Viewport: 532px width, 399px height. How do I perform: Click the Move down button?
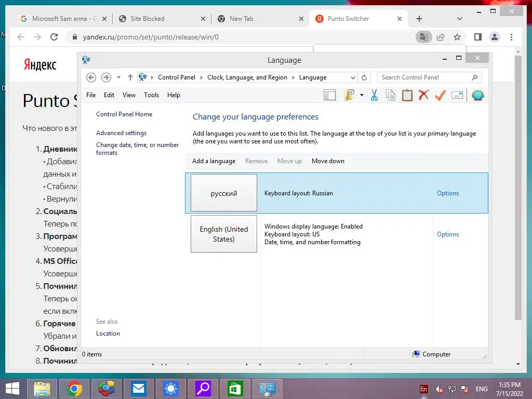pyautogui.click(x=328, y=161)
